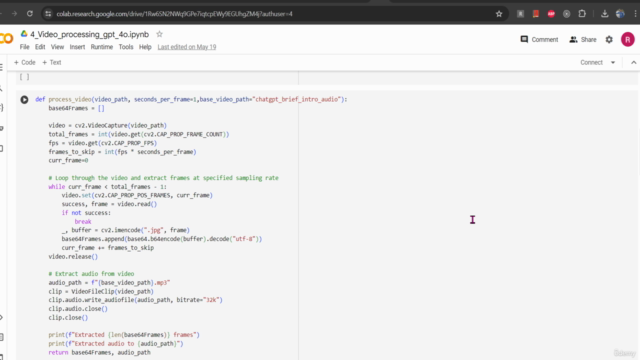Open the Colab logo home link

[7, 39]
